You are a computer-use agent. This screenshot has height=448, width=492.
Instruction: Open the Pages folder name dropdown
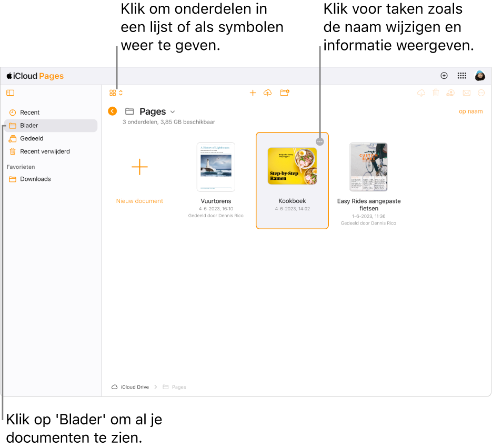point(173,111)
